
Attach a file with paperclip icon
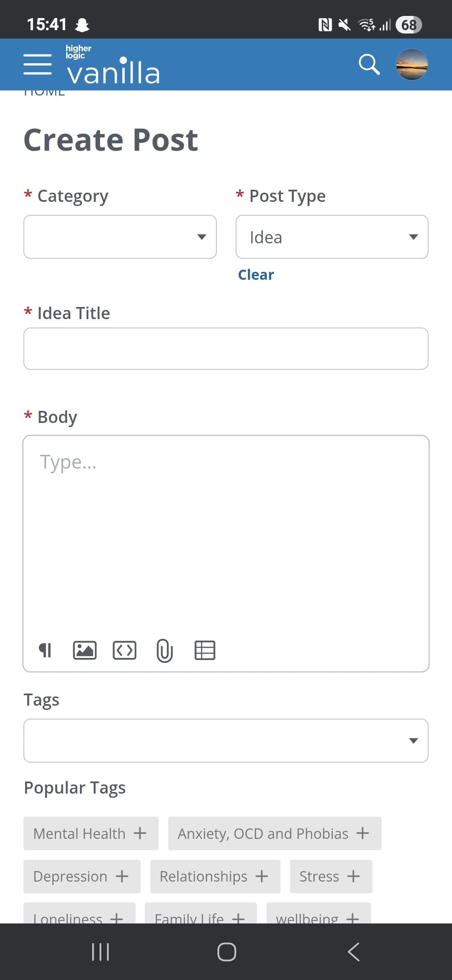[164, 650]
